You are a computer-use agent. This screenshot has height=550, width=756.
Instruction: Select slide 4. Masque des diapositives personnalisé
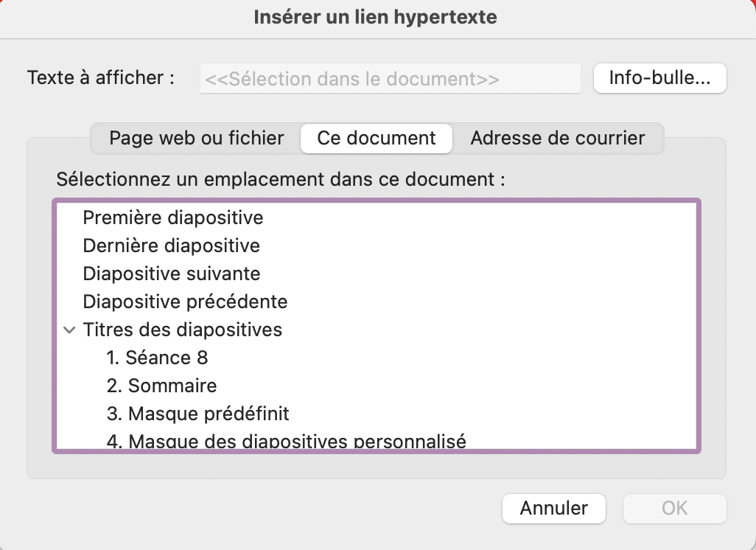[x=377, y=439]
